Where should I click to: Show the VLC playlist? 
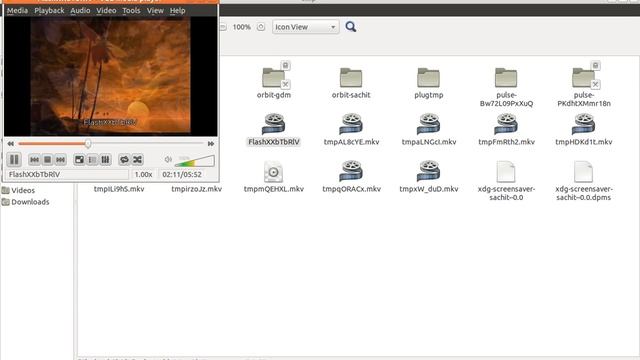tap(92, 160)
